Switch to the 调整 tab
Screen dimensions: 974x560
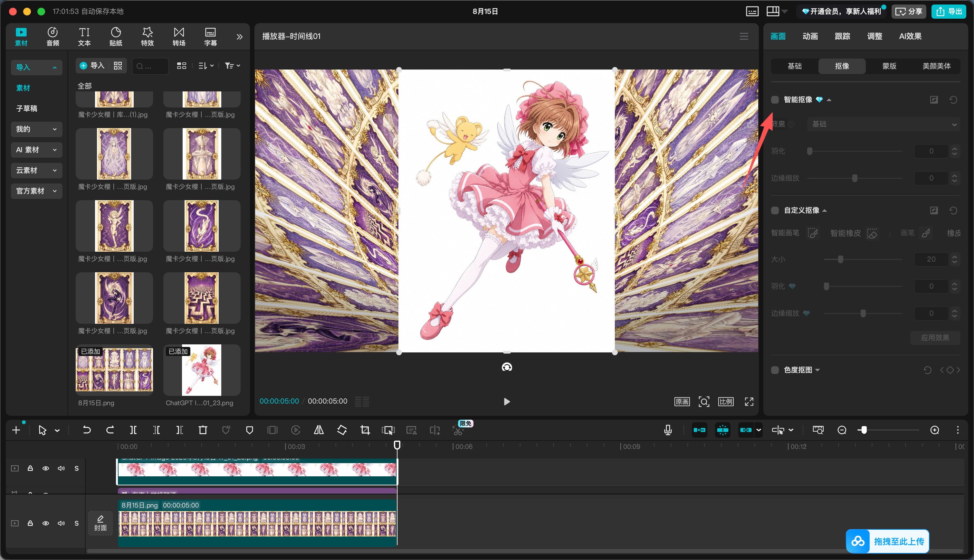point(874,36)
